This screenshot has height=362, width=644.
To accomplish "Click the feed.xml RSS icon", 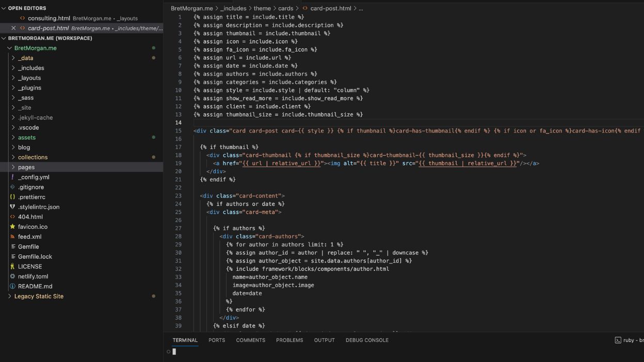I will coord(12,236).
